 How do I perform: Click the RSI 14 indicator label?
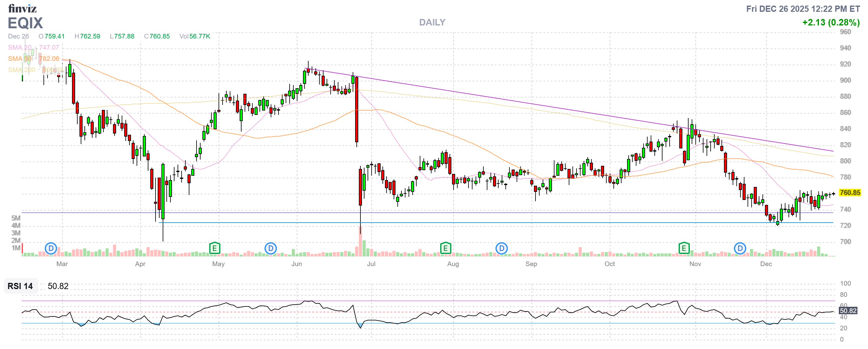point(20,286)
